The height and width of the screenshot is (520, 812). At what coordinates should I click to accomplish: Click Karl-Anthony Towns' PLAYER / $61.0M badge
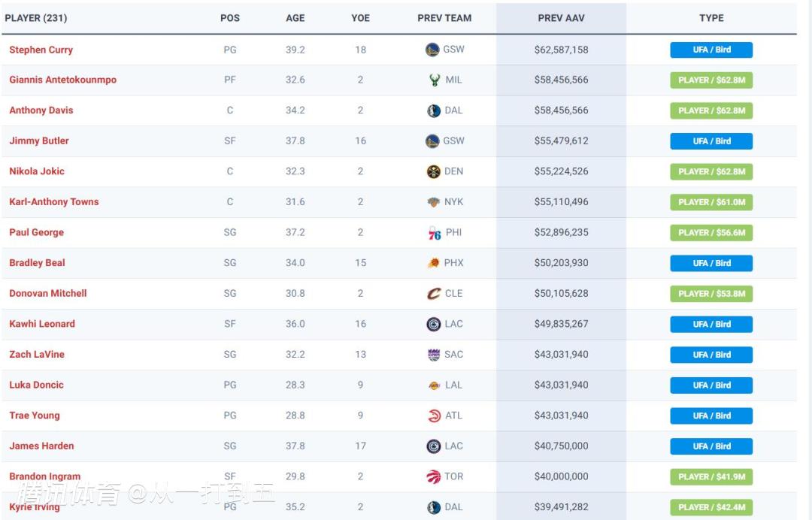(711, 202)
